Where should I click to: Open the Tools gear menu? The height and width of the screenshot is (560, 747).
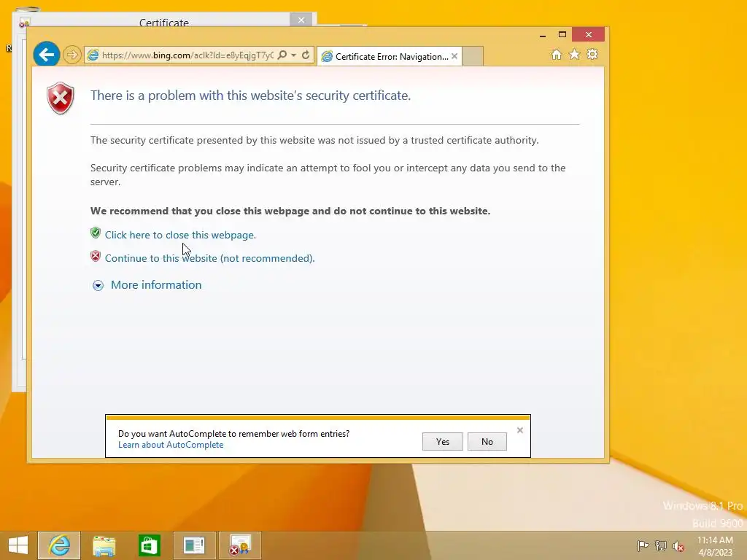coord(592,54)
